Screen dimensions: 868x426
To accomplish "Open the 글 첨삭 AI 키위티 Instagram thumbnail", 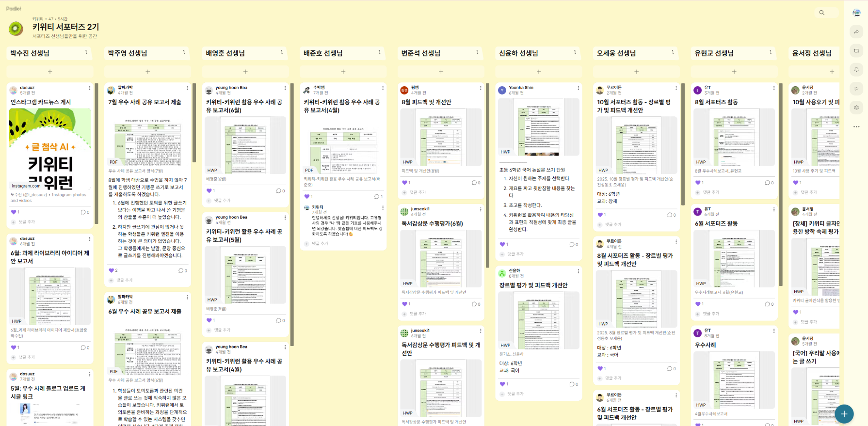I will [50, 149].
